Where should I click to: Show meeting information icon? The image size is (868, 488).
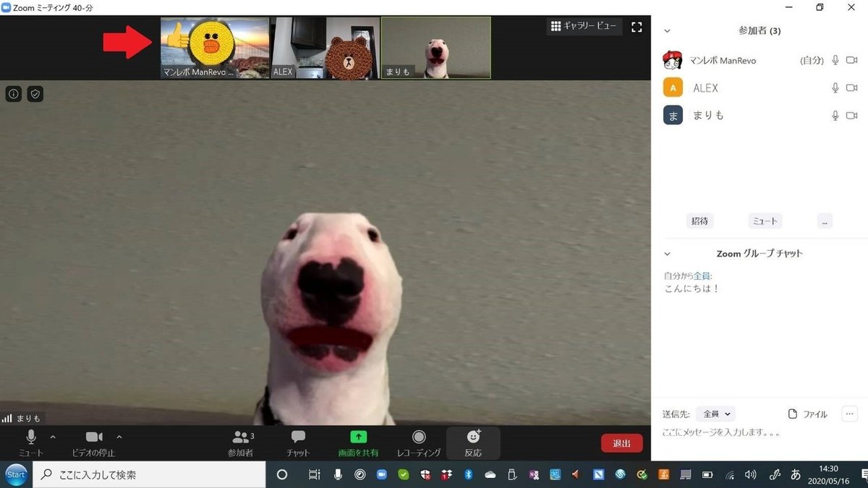point(14,94)
